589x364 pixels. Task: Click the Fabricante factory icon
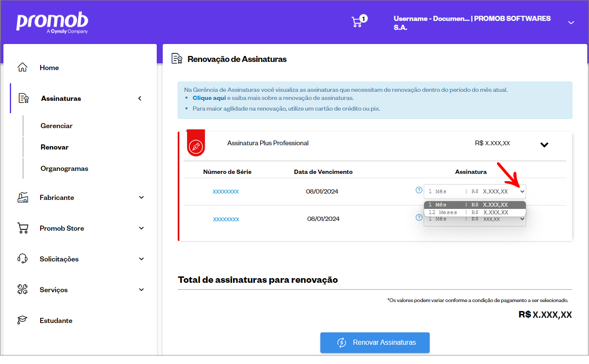point(23,197)
